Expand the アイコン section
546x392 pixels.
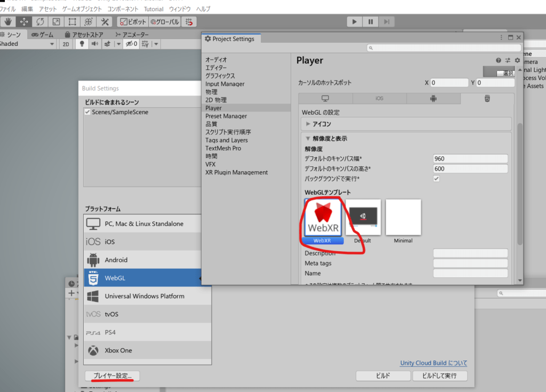point(308,124)
